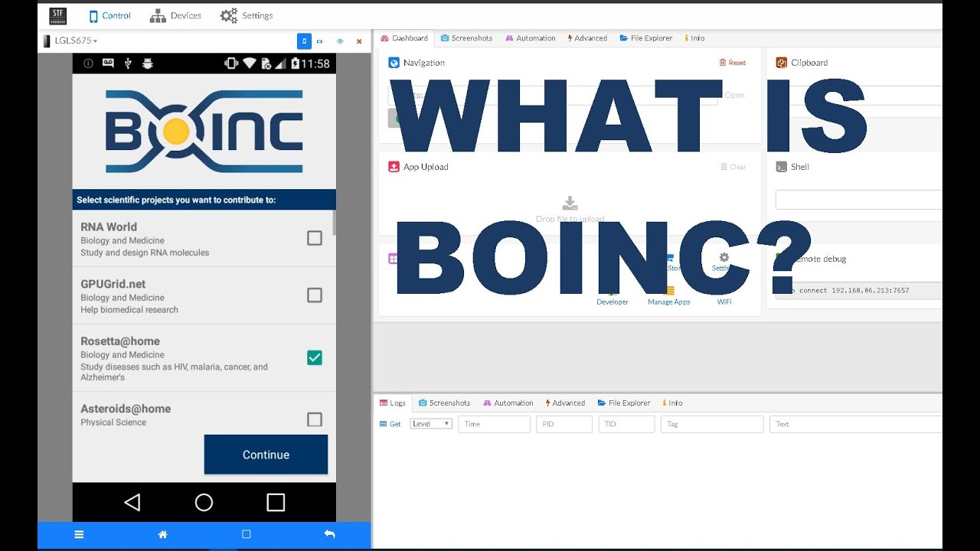Click the TID filter field
Viewport: 980px width, 551px height.
(626, 424)
